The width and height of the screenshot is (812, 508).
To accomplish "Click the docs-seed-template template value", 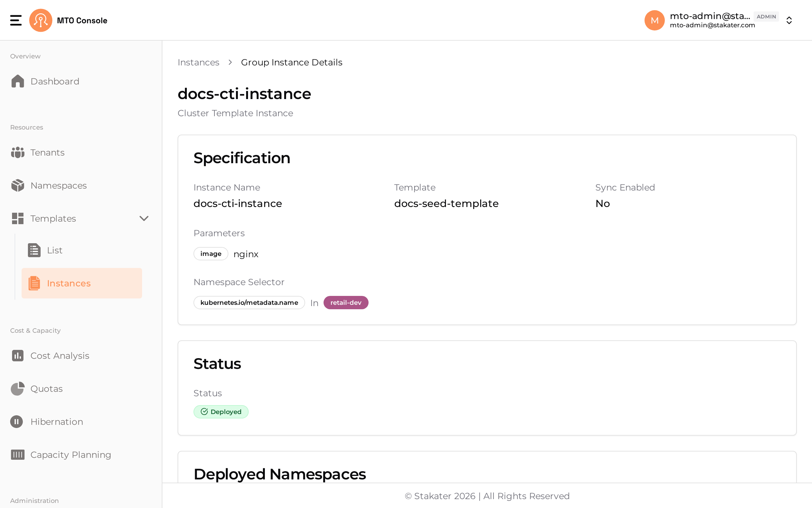I will pyautogui.click(x=446, y=204).
